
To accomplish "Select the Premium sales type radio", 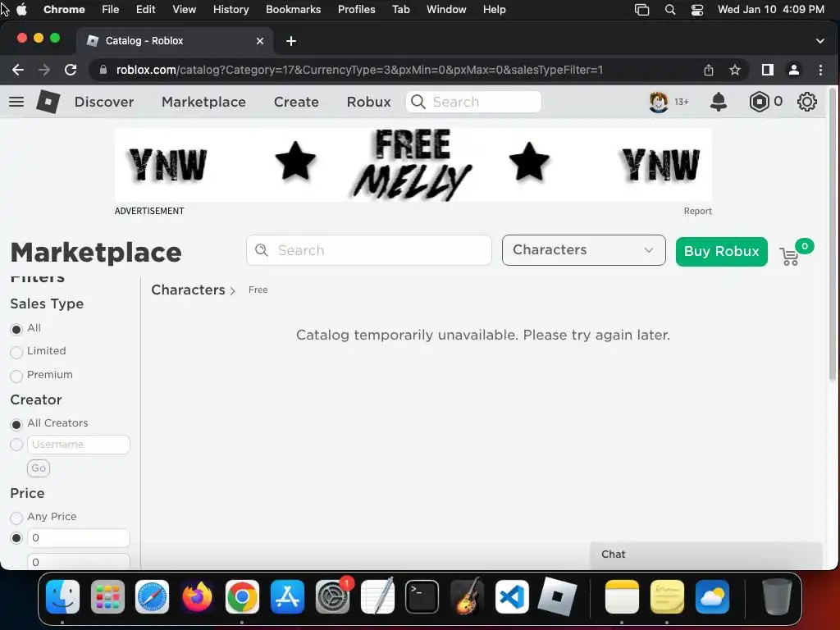I will coord(16,376).
